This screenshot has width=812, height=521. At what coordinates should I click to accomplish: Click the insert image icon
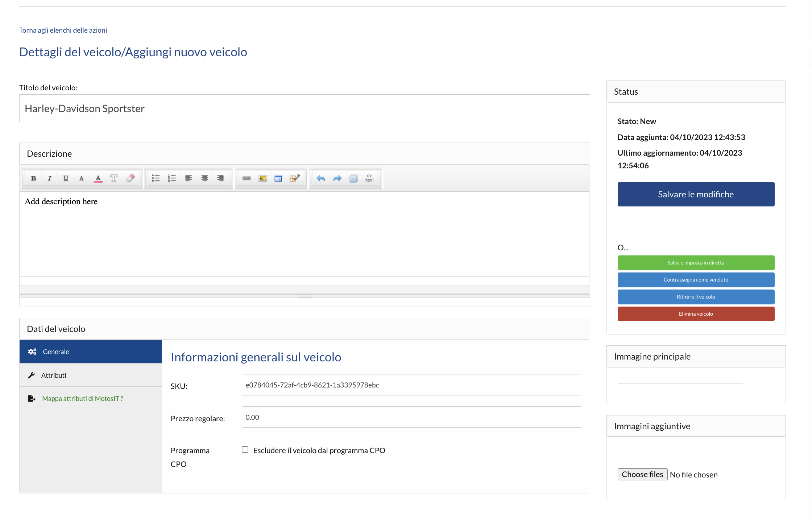point(263,178)
